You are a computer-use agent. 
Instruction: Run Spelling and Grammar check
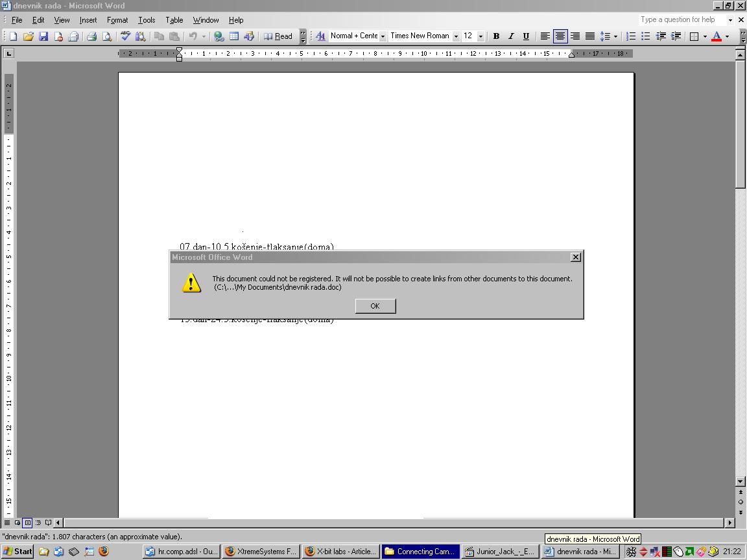(x=125, y=36)
